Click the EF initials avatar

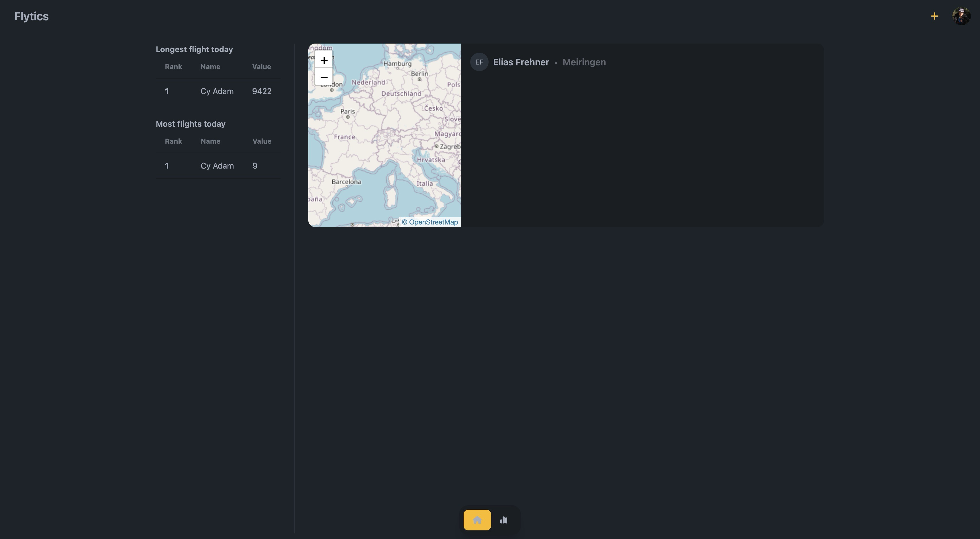point(479,62)
